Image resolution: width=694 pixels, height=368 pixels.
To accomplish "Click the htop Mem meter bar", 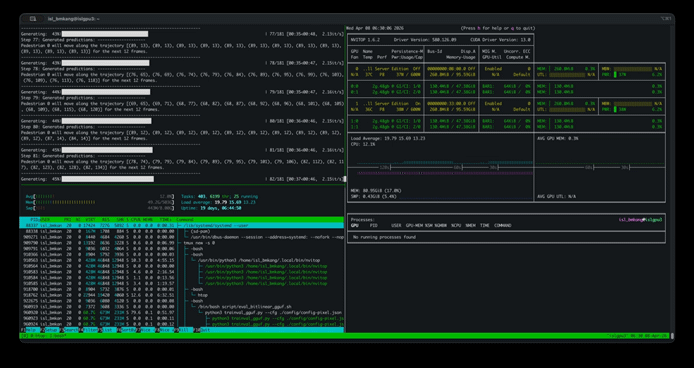I will click(100, 202).
